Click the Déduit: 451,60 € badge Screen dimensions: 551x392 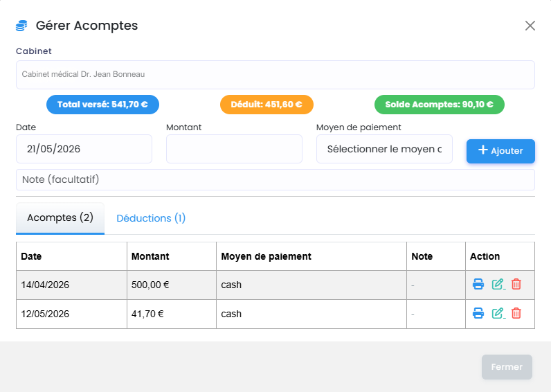click(x=267, y=105)
